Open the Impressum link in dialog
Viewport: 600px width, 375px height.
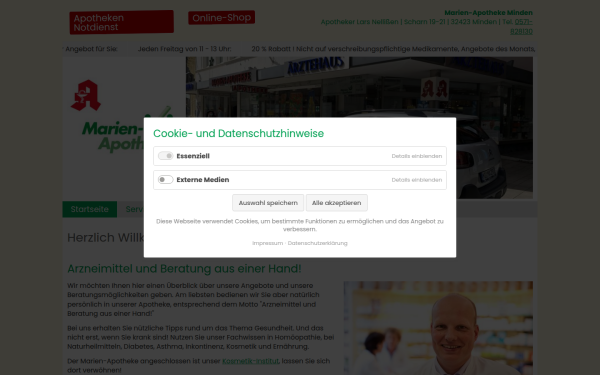(267, 243)
